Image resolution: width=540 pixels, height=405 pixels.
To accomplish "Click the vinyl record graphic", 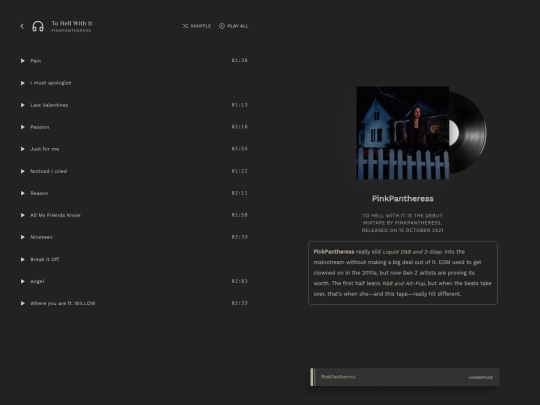I will point(468,133).
